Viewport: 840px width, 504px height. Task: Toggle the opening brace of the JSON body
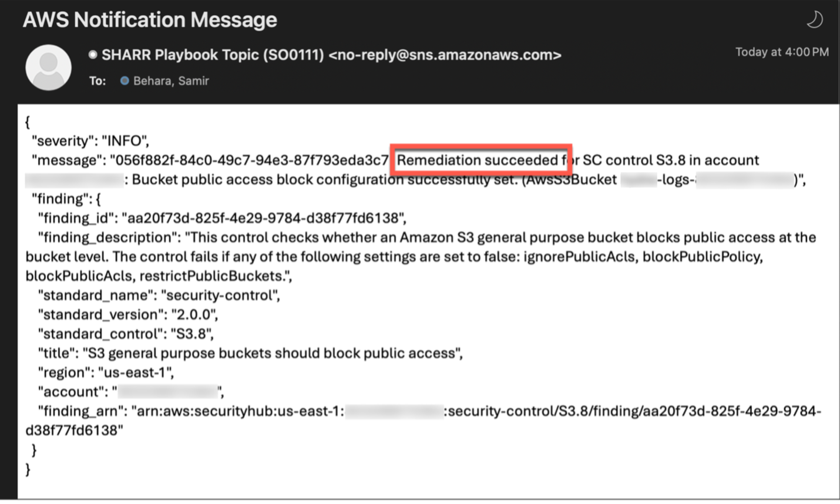pos(26,122)
